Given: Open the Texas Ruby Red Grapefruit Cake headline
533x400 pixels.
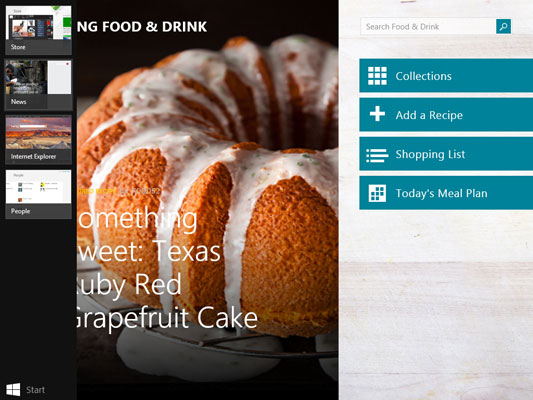Looking at the screenshot, I should click(x=167, y=268).
